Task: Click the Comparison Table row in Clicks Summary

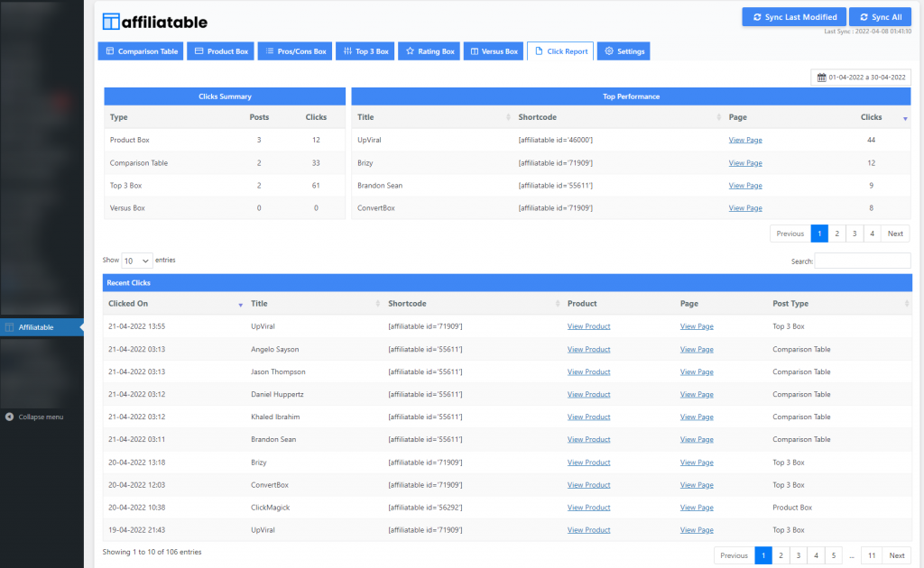Action: 225,163
